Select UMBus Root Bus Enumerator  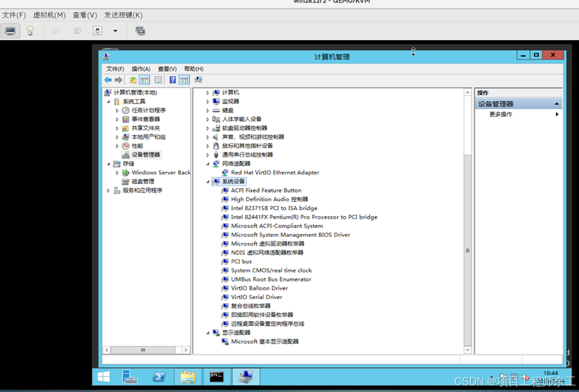click(x=271, y=279)
